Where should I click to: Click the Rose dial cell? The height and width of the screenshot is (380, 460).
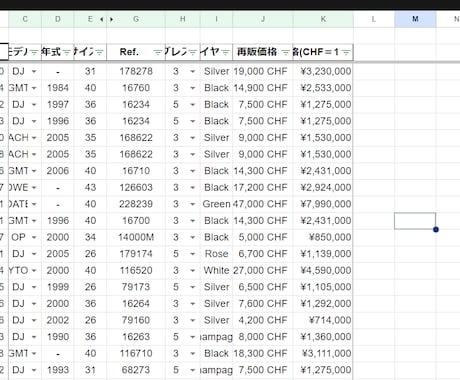tap(216, 254)
